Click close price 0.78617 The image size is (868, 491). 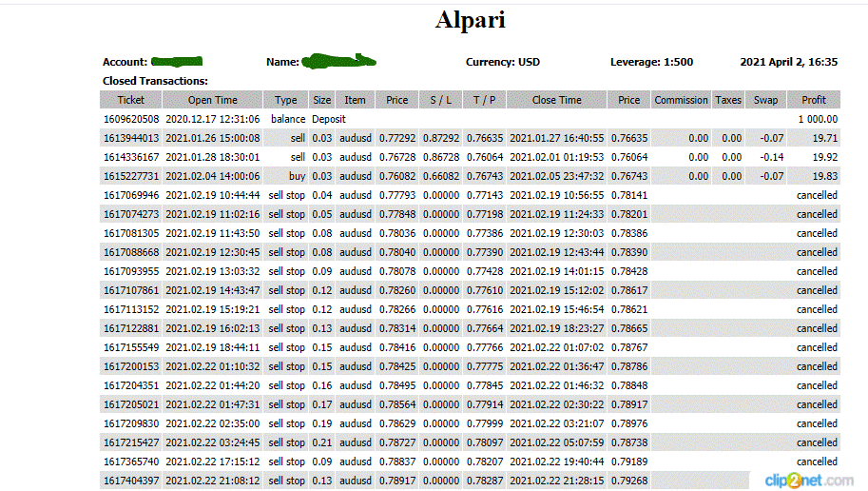point(628,290)
